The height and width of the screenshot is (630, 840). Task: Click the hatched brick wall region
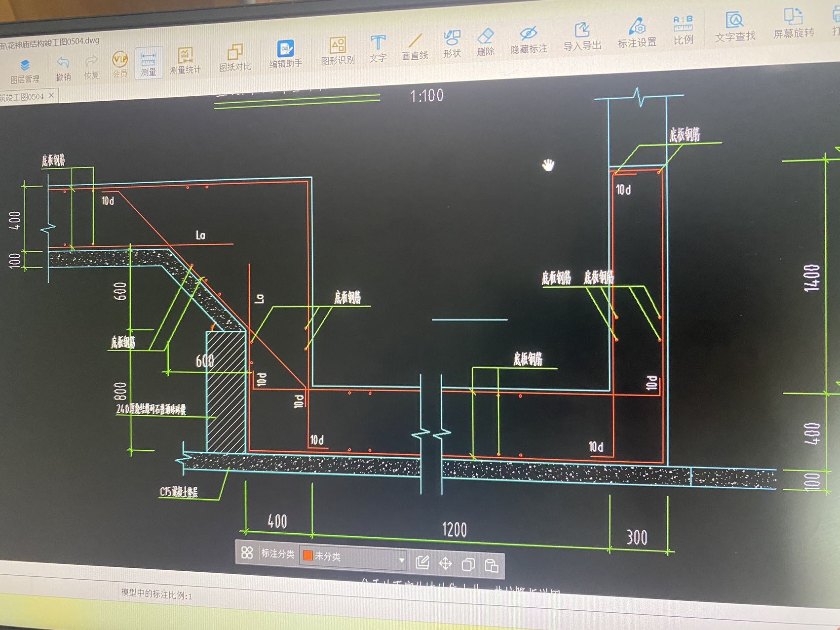[226, 393]
